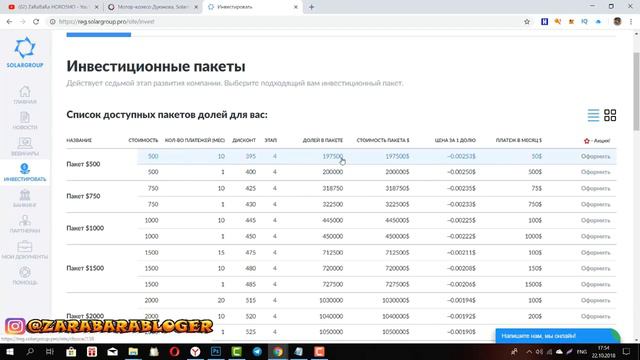Open the Вебинары webinars sidebar item
This screenshot has height=360, width=640.
pos(24,147)
